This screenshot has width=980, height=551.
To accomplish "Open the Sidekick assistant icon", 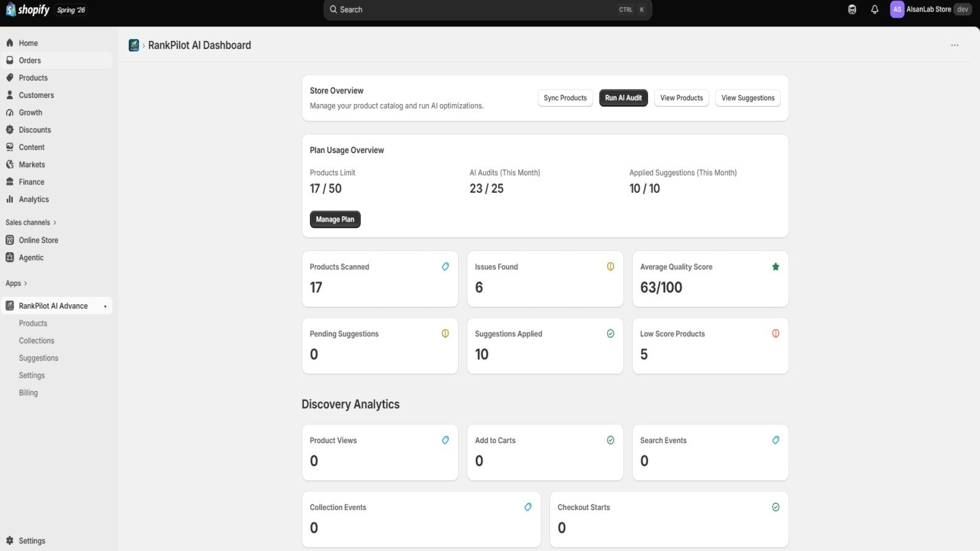I will (852, 10).
